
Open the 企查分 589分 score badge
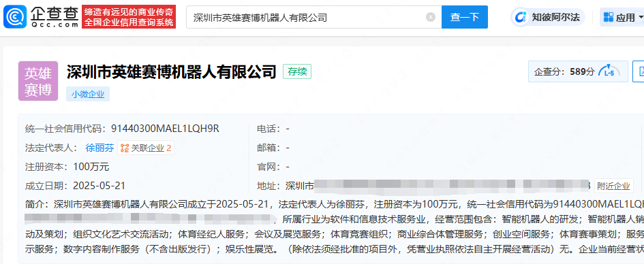(578, 71)
